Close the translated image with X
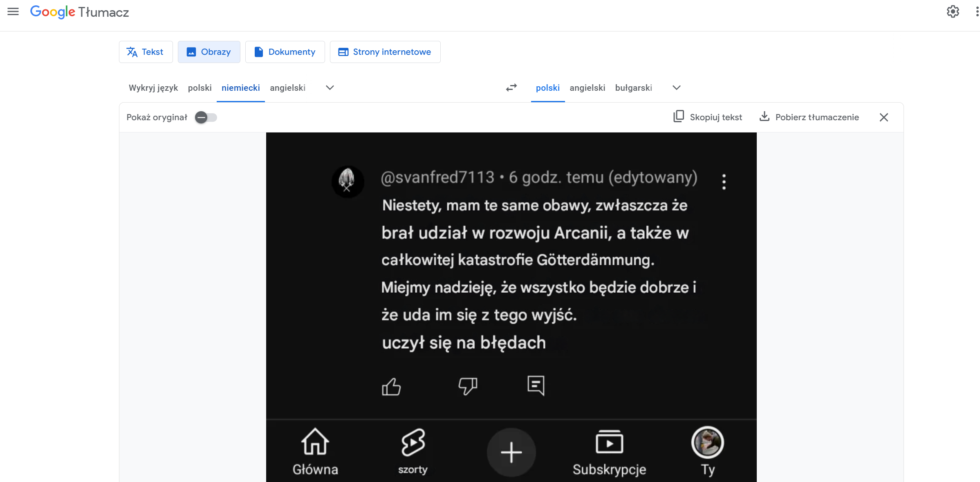 tap(884, 117)
